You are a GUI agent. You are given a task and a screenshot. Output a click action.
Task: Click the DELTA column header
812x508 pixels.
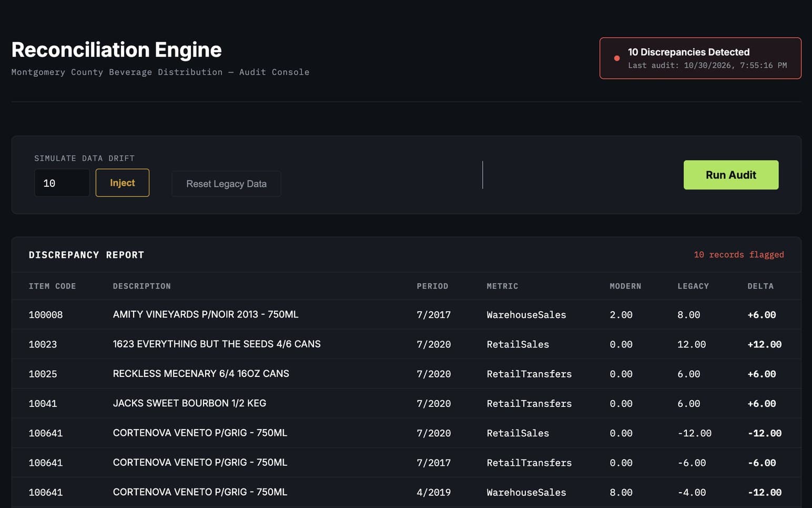click(x=760, y=286)
